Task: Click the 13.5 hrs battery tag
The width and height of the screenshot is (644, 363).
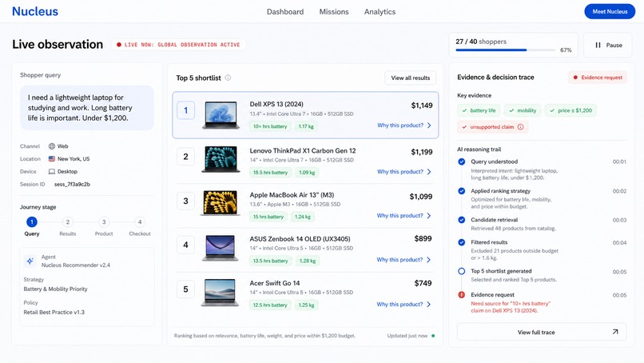Action: [x=270, y=261]
